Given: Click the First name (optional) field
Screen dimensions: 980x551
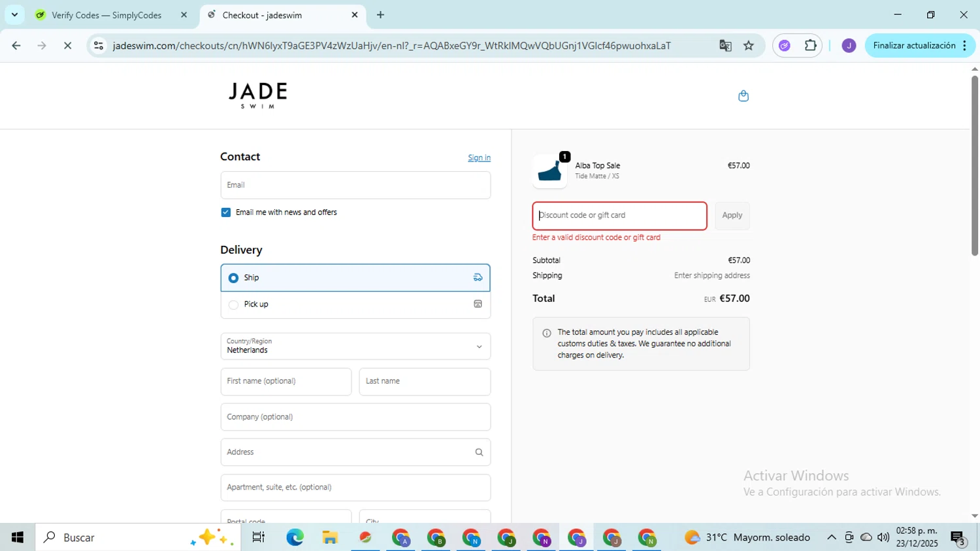Looking at the screenshot, I should tap(286, 382).
